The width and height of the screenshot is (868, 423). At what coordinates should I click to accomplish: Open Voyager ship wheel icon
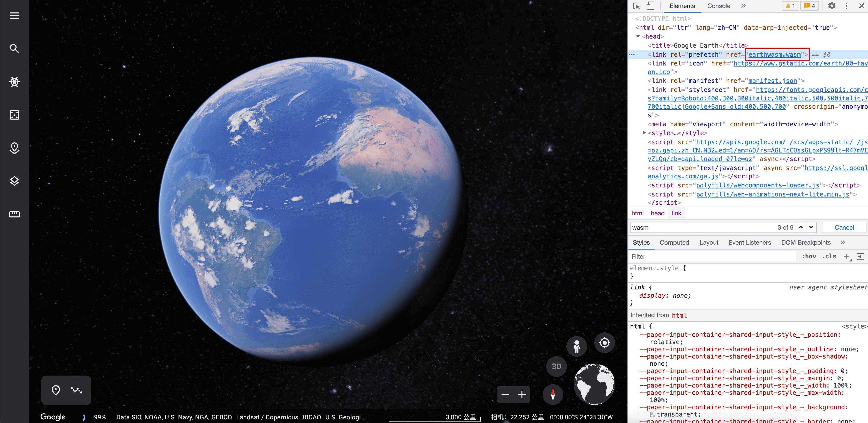tap(14, 82)
